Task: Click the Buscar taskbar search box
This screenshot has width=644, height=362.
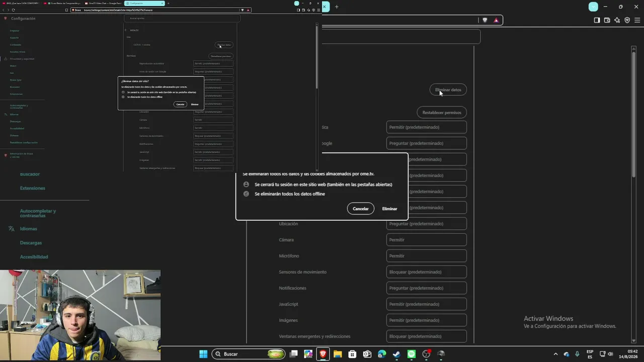Action: 249,354
